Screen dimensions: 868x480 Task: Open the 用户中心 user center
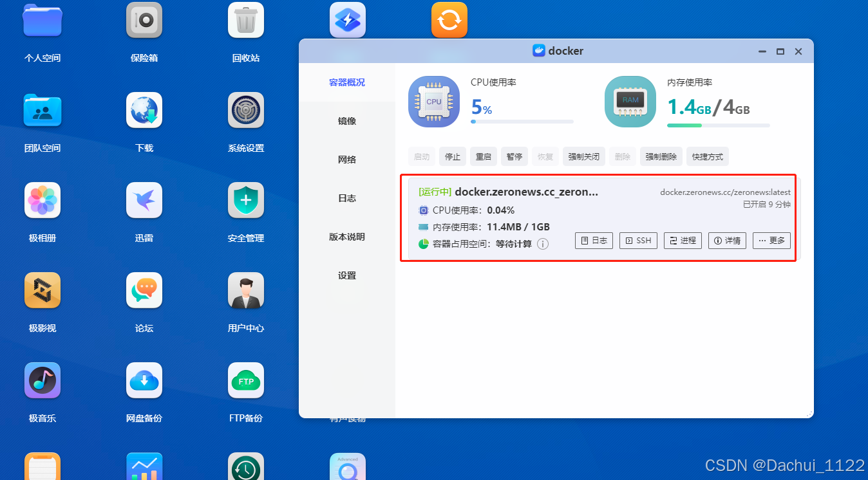[246, 290]
